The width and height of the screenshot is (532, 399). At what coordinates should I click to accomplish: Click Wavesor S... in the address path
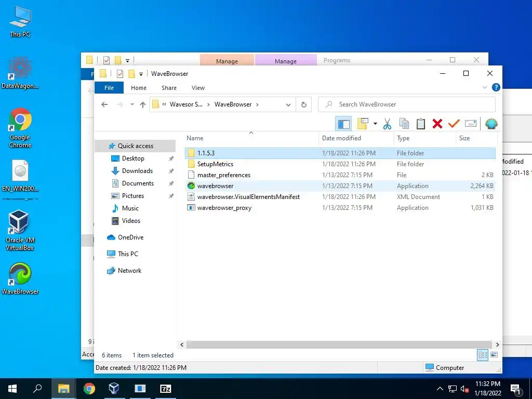(x=186, y=104)
